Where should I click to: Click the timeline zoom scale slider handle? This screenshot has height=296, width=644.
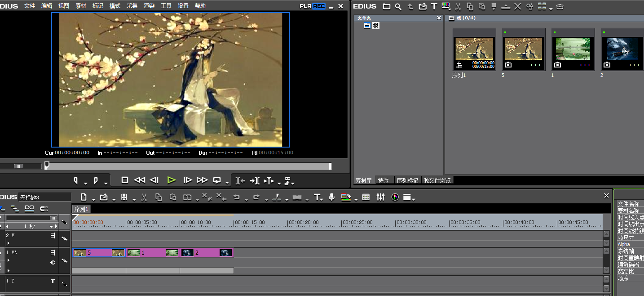[x=53, y=218]
